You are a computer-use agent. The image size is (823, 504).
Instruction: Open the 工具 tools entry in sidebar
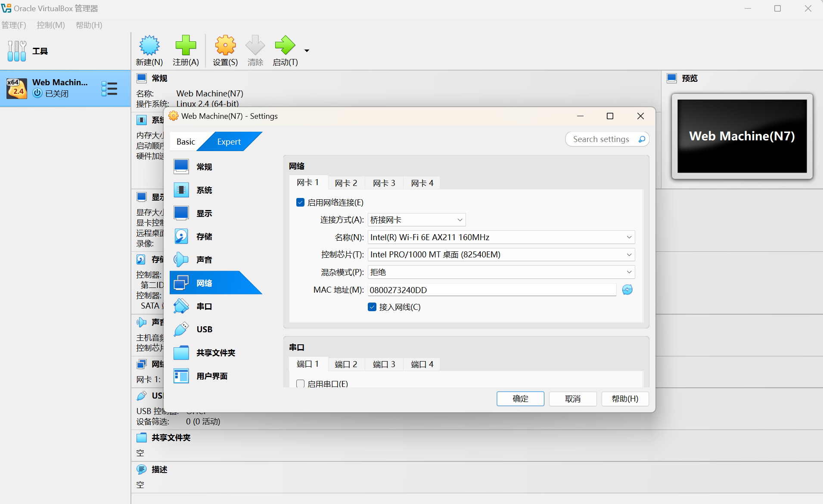(x=65, y=51)
